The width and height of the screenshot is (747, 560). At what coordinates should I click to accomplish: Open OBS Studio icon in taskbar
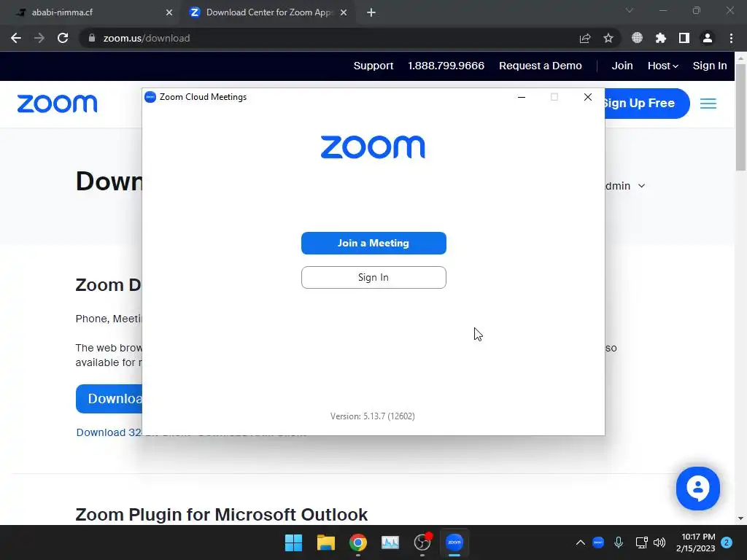pyautogui.click(x=422, y=542)
